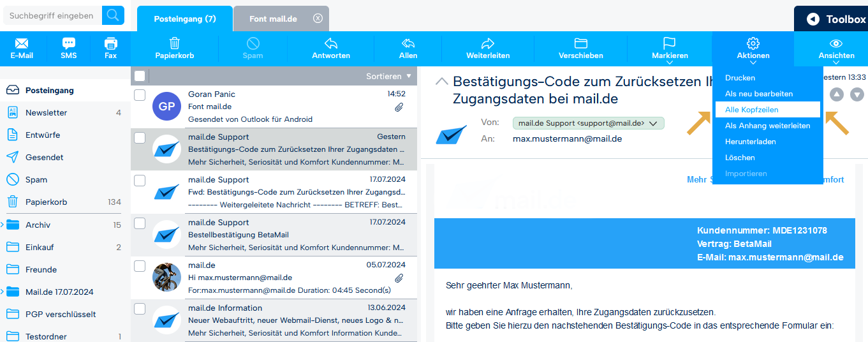Viewport: 868px width, 342px height.
Task: Open the Freunde folder
Action: point(64,269)
